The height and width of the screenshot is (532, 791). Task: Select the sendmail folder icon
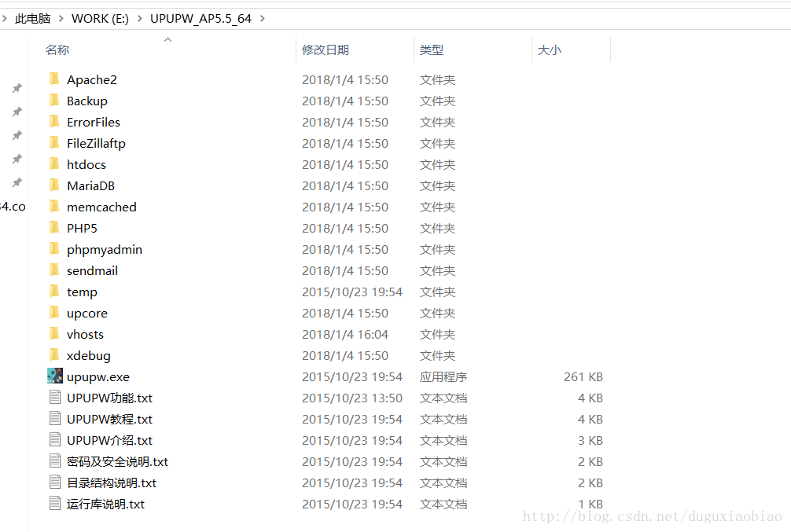[x=54, y=270]
